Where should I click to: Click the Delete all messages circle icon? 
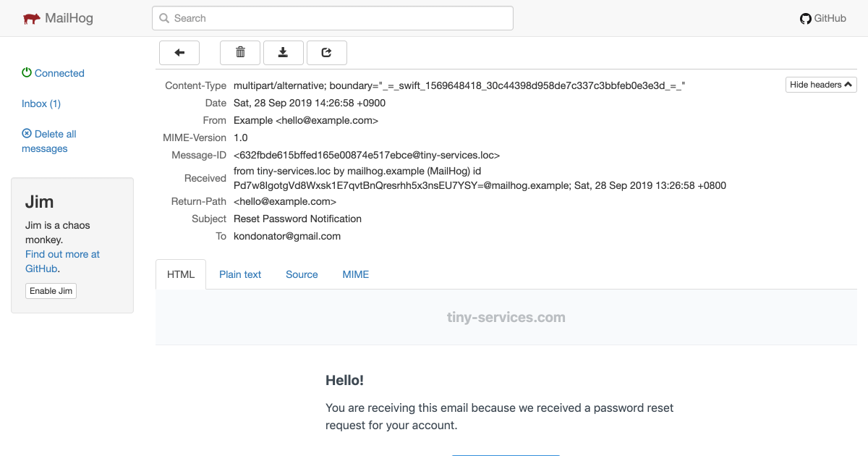pyautogui.click(x=27, y=133)
